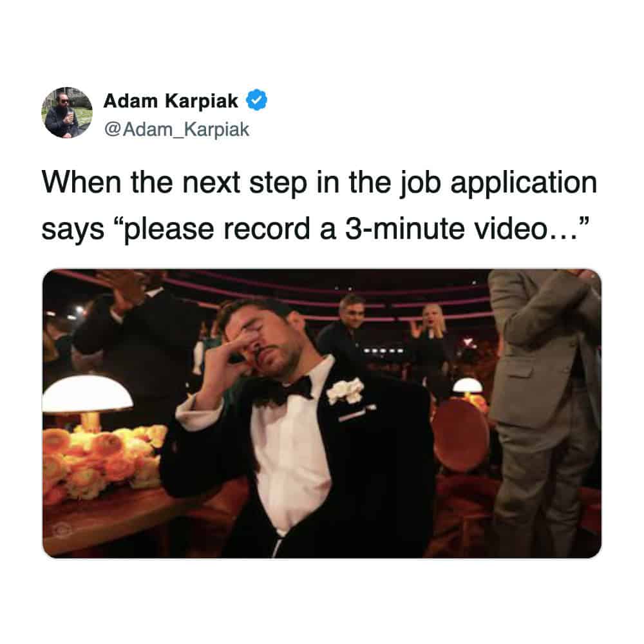Viewport: 644px width, 644px height.
Task: Click the tweet line starting "When the next step"
Action: pyautogui.click(x=319, y=183)
